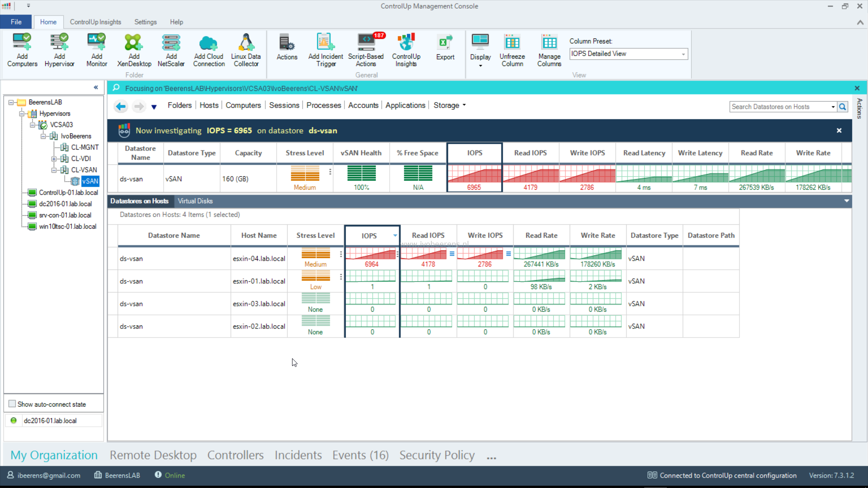Select win10ltsc-01.lab.local in the tree

pyautogui.click(x=67, y=226)
